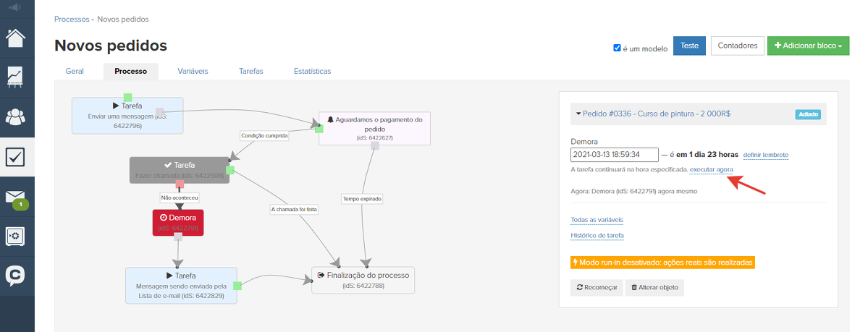This screenshot has width=868, height=332.
Task: Click the 'executar agora' link
Action: (711, 169)
